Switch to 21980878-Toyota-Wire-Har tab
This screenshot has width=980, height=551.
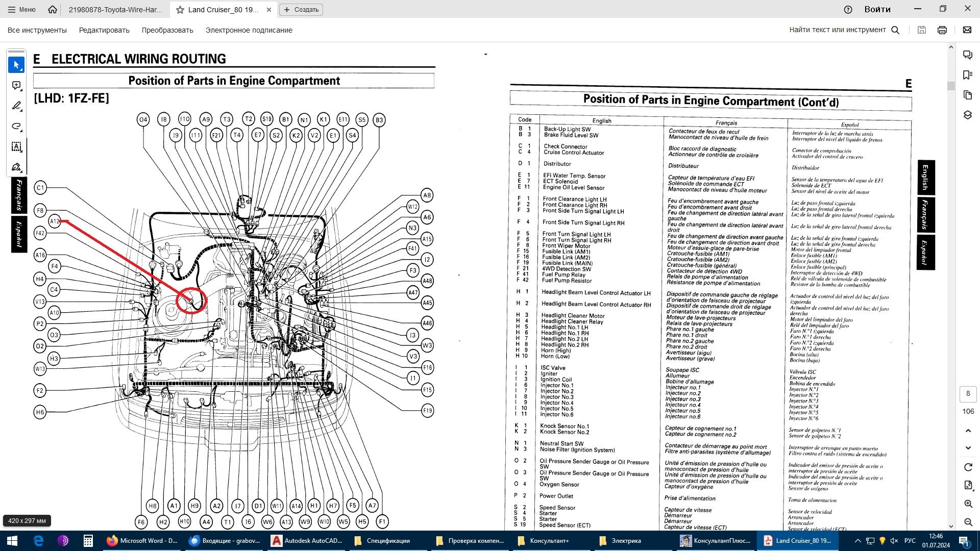click(115, 10)
